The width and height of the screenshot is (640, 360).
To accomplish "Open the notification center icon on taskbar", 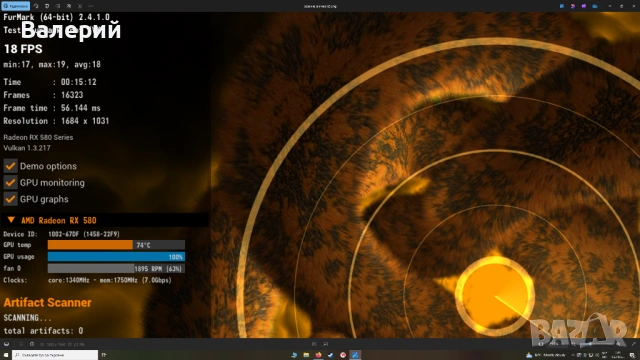I will 632,355.
